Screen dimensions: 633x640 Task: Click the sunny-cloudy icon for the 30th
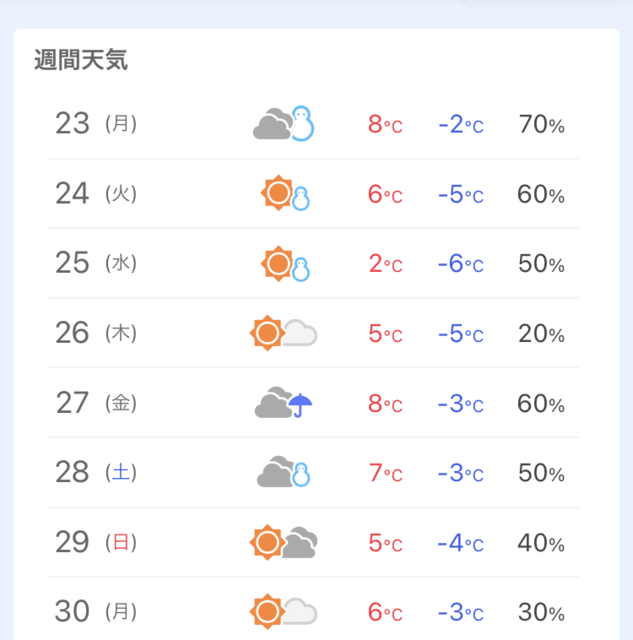(284, 611)
